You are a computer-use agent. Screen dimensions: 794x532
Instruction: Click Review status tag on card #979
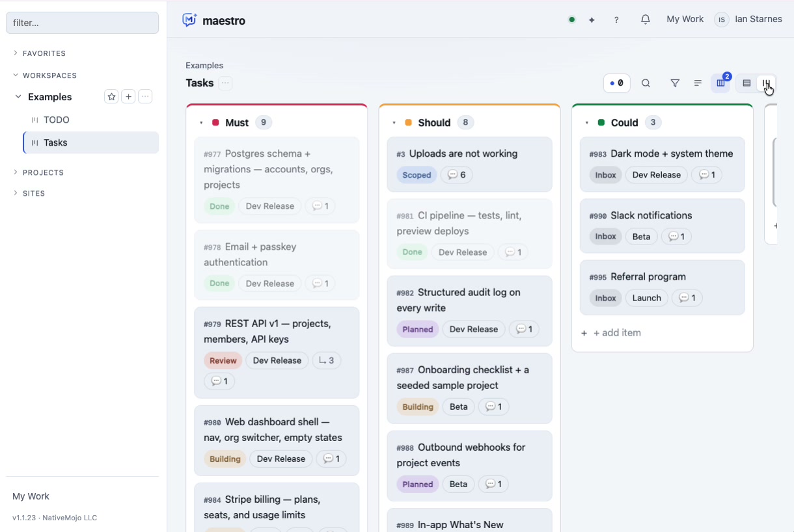[x=223, y=360]
